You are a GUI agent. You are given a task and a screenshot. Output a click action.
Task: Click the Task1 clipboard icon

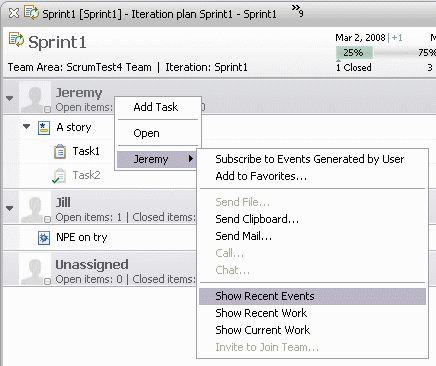pos(60,152)
